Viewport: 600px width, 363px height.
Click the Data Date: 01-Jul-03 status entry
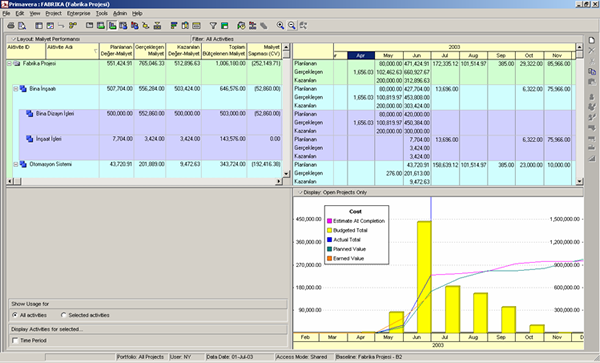(x=229, y=357)
